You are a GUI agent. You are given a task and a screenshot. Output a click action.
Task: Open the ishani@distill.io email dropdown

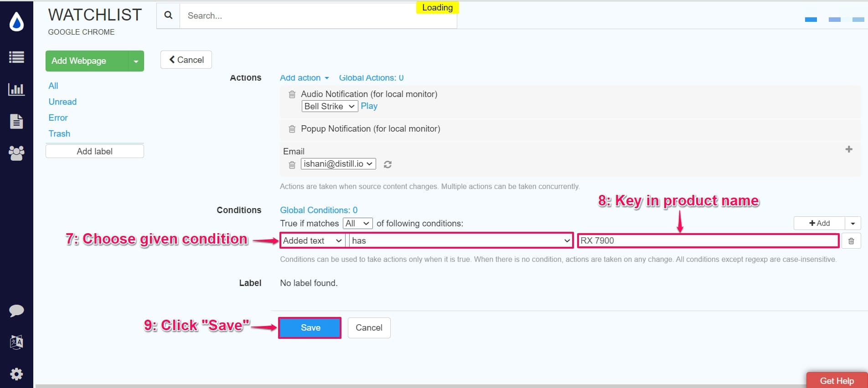338,164
